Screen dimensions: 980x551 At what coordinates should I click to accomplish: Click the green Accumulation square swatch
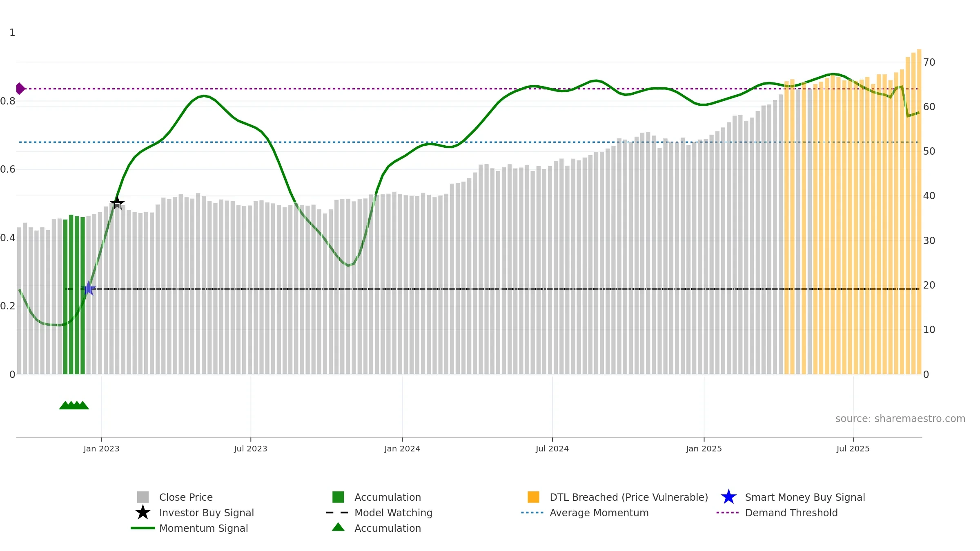click(x=338, y=497)
